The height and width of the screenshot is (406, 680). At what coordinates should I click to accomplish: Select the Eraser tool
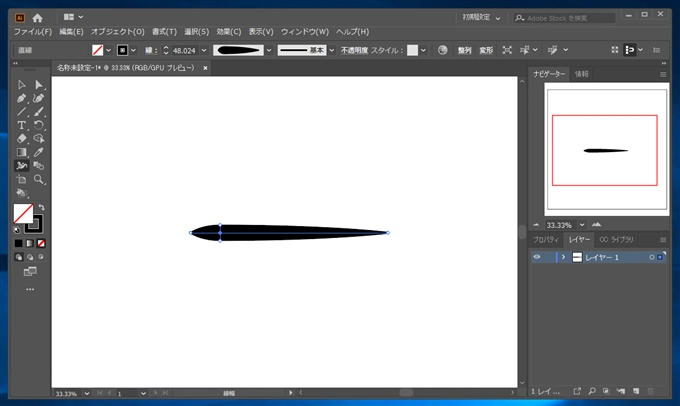[x=21, y=139]
